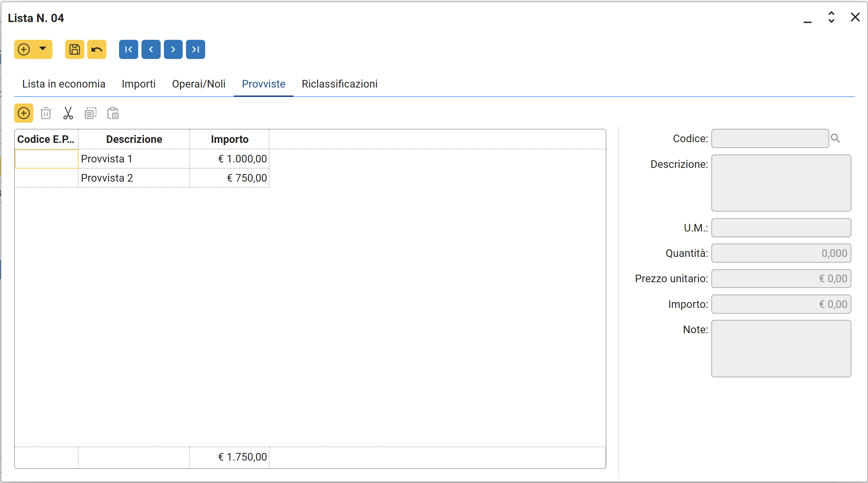Add new Provviste row with plus icon
Image resolution: width=868 pixels, height=483 pixels.
pyautogui.click(x=24, y=113)
